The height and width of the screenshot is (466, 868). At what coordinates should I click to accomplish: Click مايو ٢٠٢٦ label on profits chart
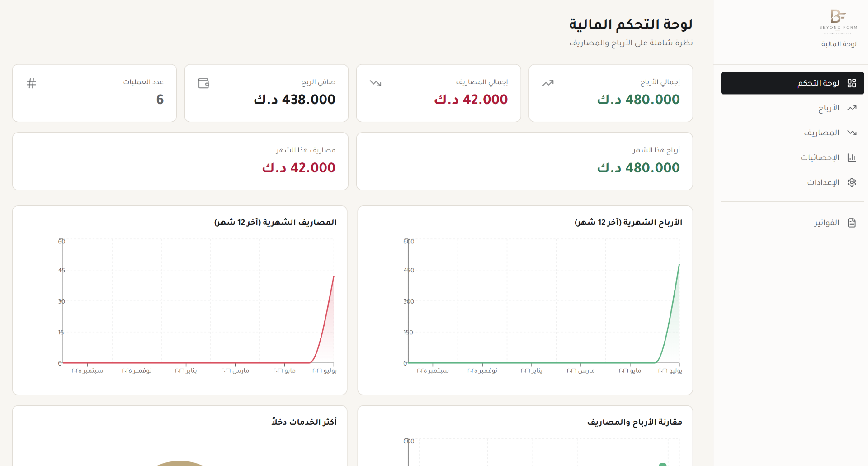[x=630, y=371]
